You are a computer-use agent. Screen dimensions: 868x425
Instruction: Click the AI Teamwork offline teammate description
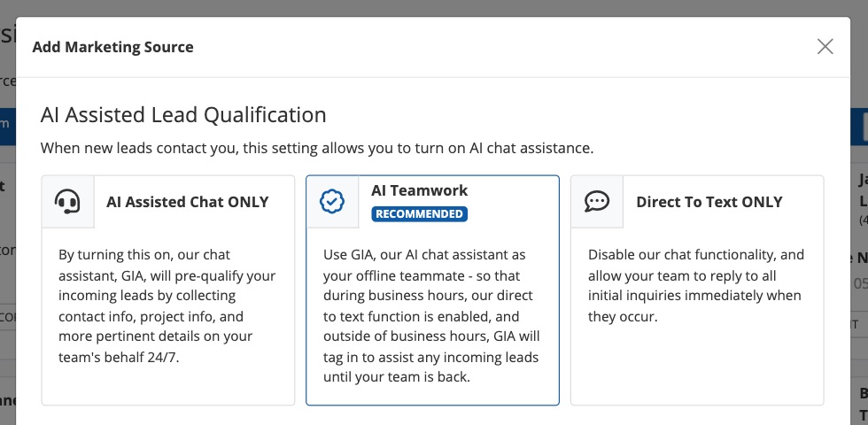click(430, 316)
